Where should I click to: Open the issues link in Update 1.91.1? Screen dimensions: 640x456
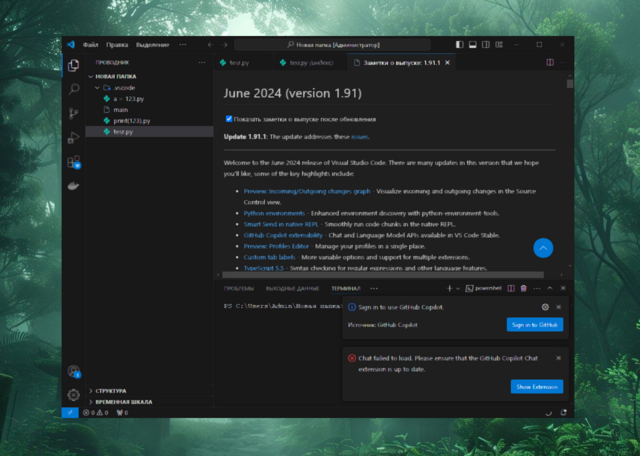point(359,137)
